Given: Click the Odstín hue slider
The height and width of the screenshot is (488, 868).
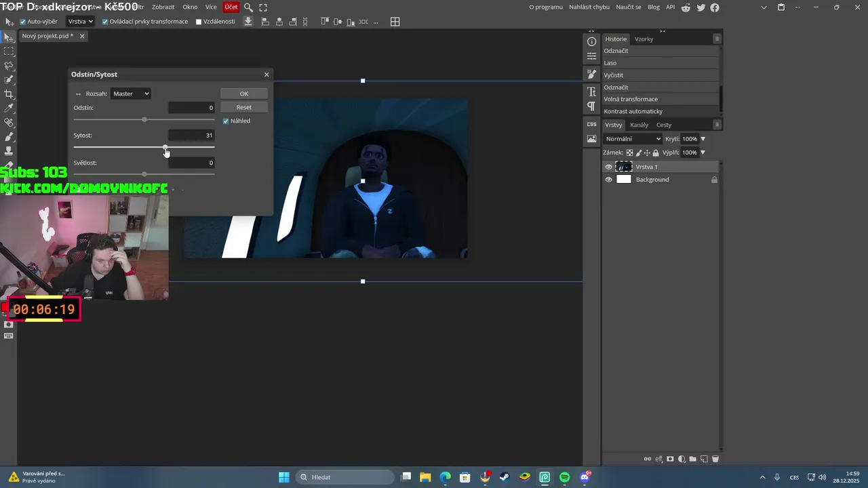Looking at the screenshot, I should (144, 119).
